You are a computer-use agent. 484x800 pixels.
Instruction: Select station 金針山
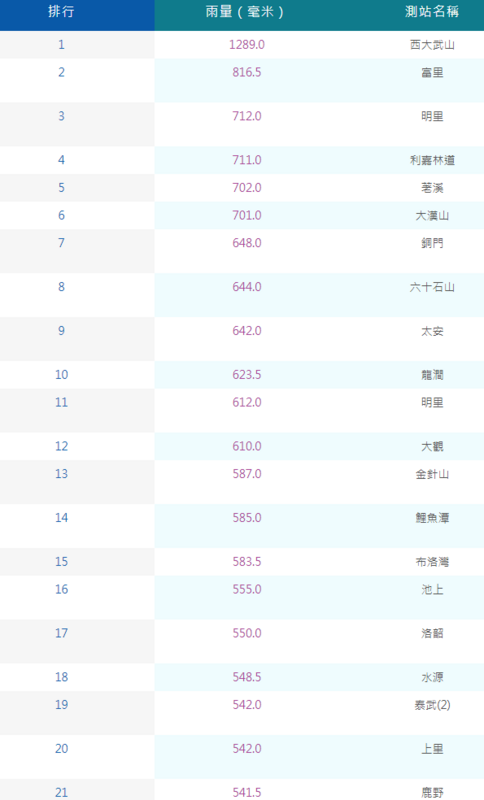pos(432,474)
